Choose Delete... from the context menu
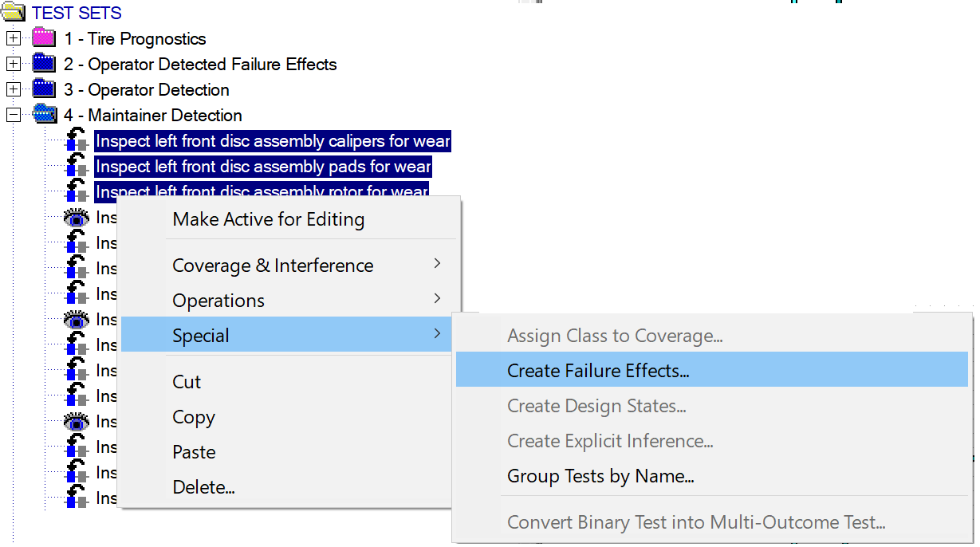This screenshot has width=980, height=547. tap(286, 487)
